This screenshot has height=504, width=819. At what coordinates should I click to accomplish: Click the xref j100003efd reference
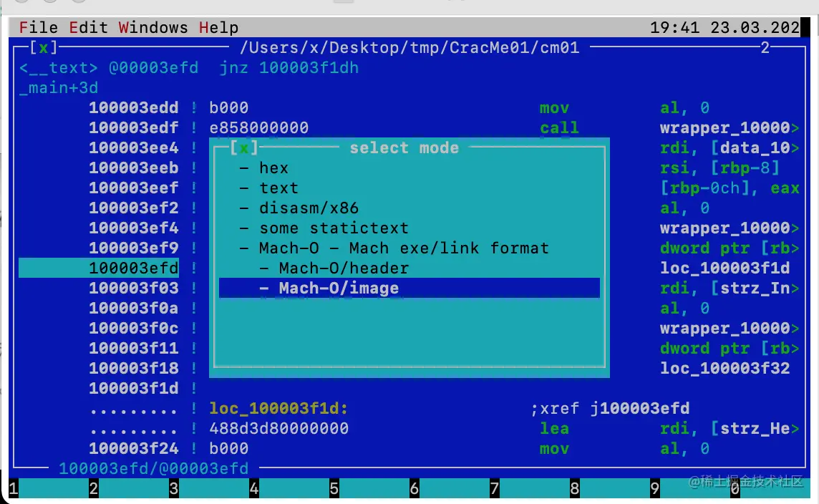pos(610,408)
